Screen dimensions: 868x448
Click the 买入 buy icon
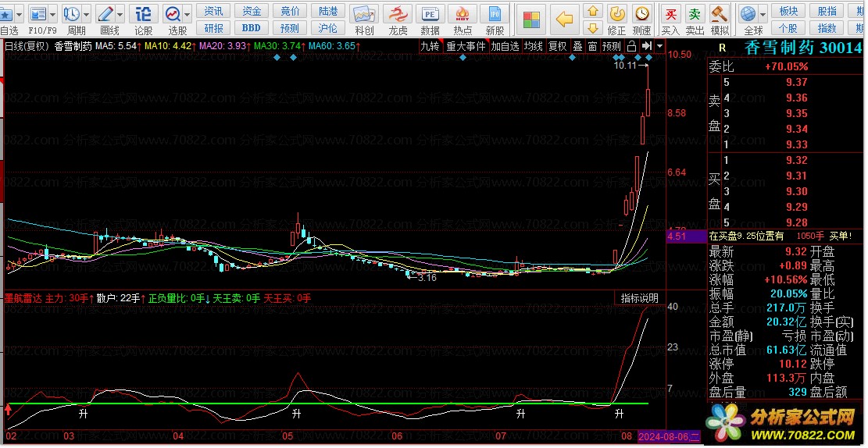tap(671, 14)
